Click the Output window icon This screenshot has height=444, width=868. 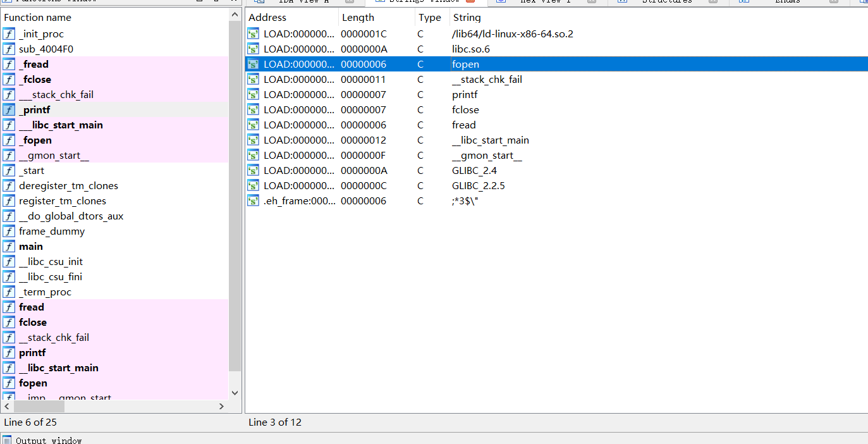click(7, 440)
